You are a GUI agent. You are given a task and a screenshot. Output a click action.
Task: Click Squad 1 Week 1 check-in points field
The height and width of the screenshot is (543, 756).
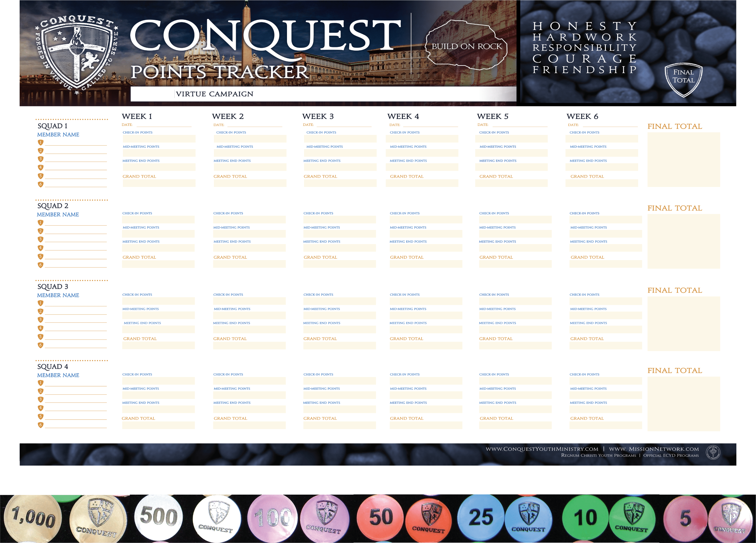pyautogui.click(x=159, y=139)
